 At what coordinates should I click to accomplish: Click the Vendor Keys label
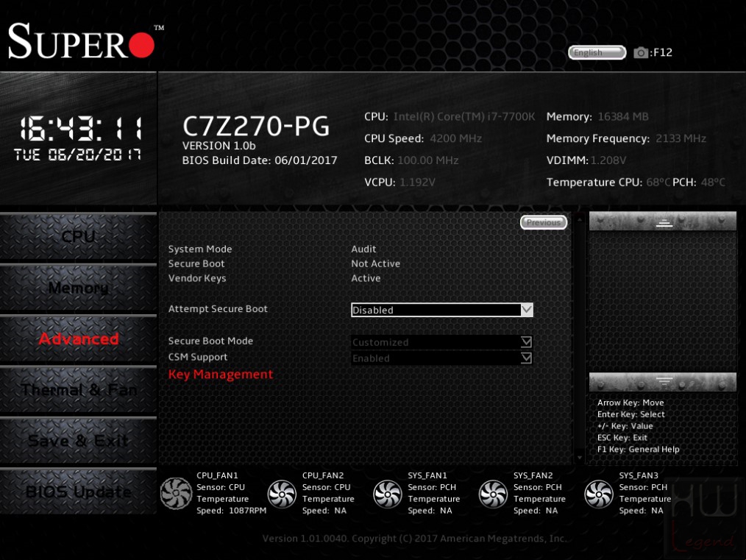click(197, 278)
